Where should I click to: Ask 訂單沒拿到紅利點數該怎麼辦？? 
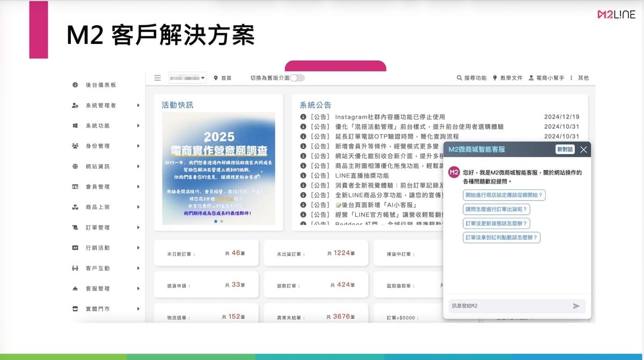(502, 237)
